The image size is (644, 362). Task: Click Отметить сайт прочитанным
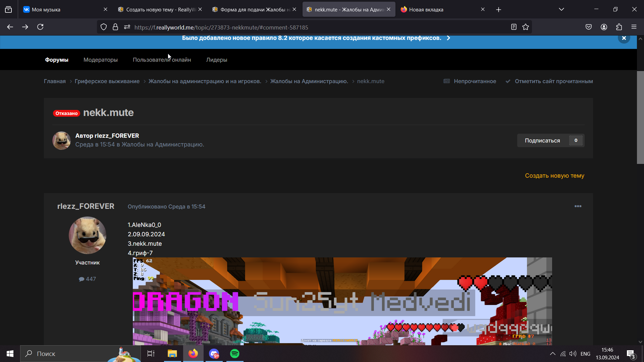(x=549, y=81)
